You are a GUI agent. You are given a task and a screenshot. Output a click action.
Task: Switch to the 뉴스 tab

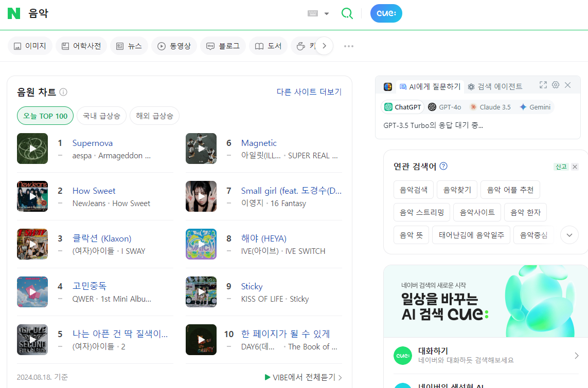click(129, 46)
